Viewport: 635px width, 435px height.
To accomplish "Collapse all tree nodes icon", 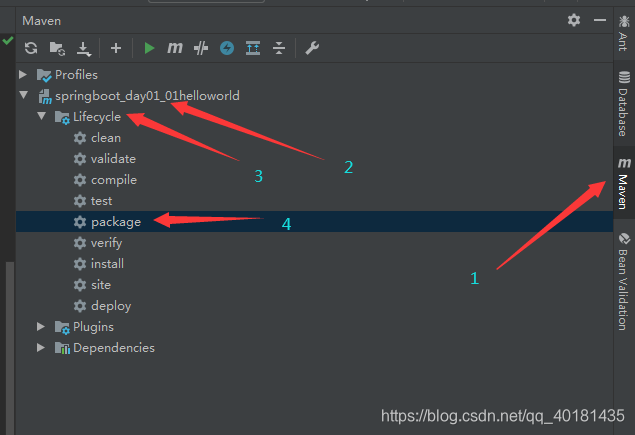I will click(x=279, y=48).
